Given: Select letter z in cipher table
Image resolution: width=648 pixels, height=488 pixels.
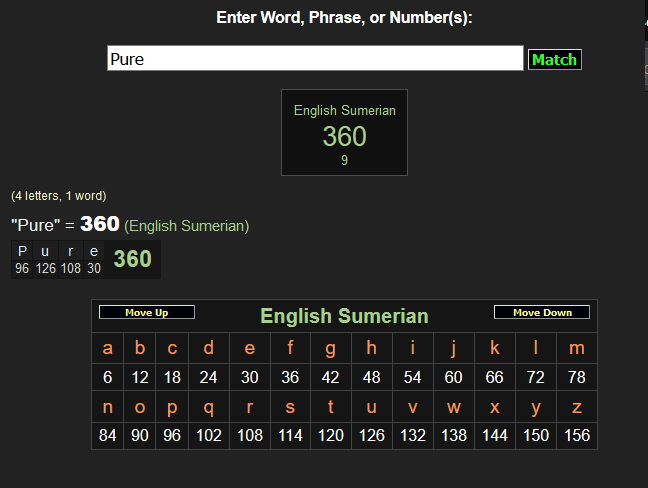Looking at the screenshot, I should 577,407.
